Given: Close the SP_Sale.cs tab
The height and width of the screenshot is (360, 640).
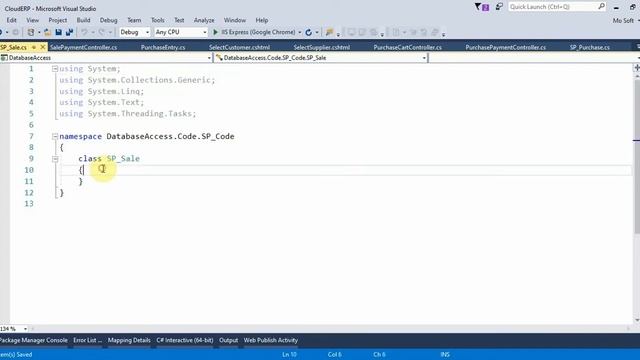Looking at the screenshot, I should (42, 47).
